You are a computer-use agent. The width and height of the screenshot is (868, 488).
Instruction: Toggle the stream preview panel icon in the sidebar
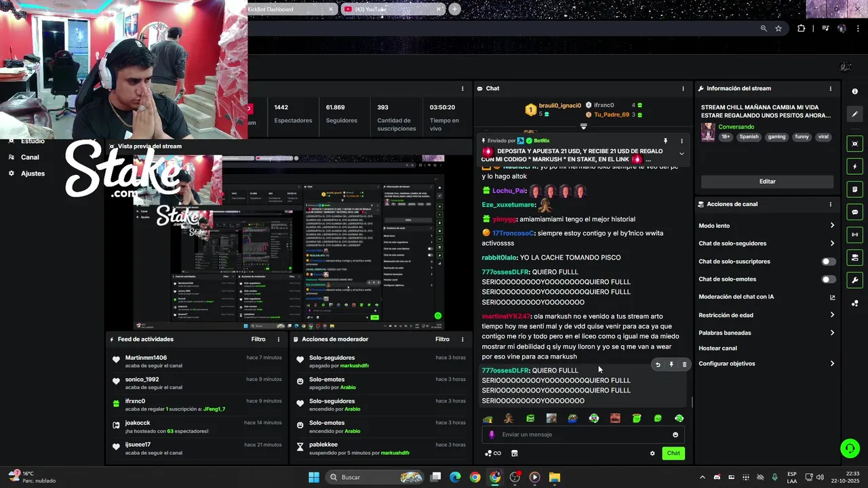click(854, 144)
